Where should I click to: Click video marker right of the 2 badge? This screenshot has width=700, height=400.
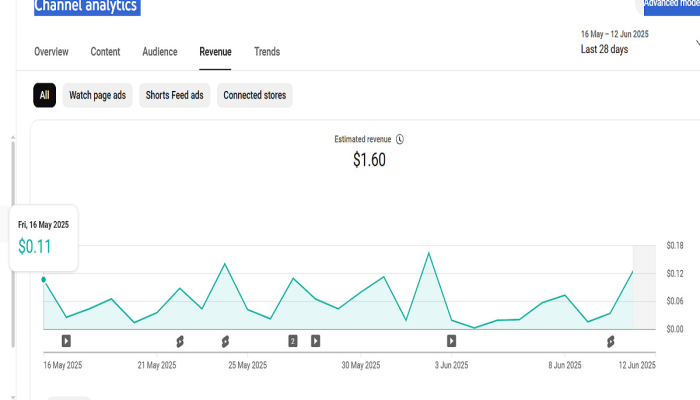coord(315,341)
